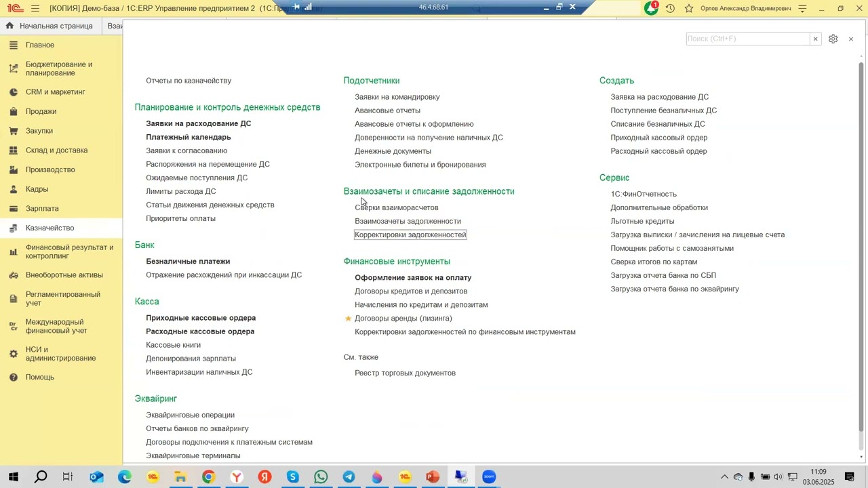The height and width of the screenshot is (488, 868).
Task: Click the notifications bell with red badge
Action: pyautogui.click(x=652, y=8)
